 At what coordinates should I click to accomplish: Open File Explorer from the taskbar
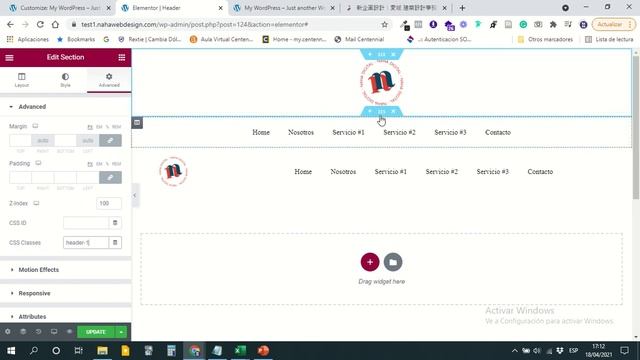pos(102,351)
